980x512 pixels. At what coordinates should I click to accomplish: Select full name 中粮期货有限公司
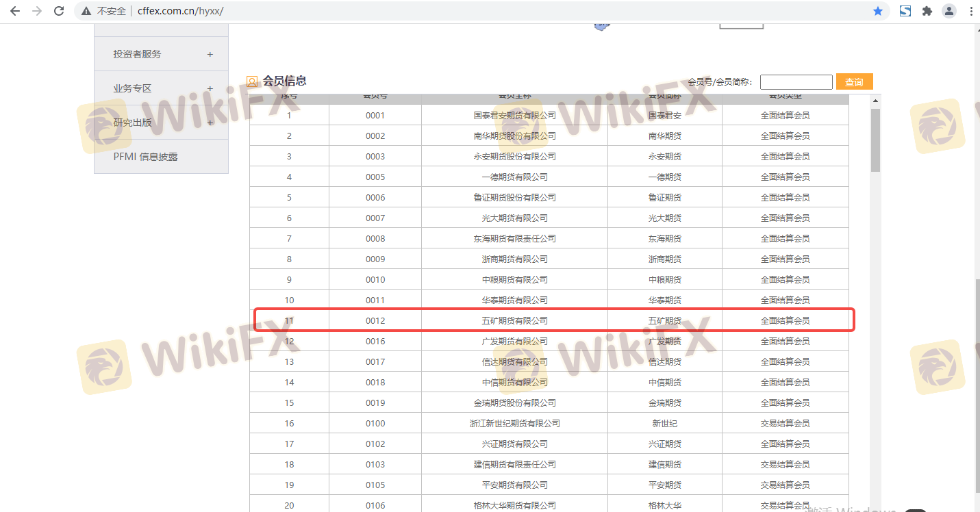click(514, 280)
